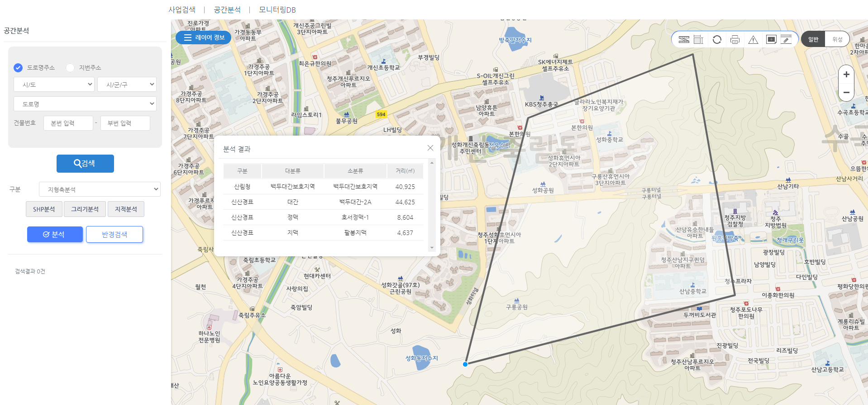Click the refresh map icon
Screen dimensions: 868x405
click(x=717, y=40)
